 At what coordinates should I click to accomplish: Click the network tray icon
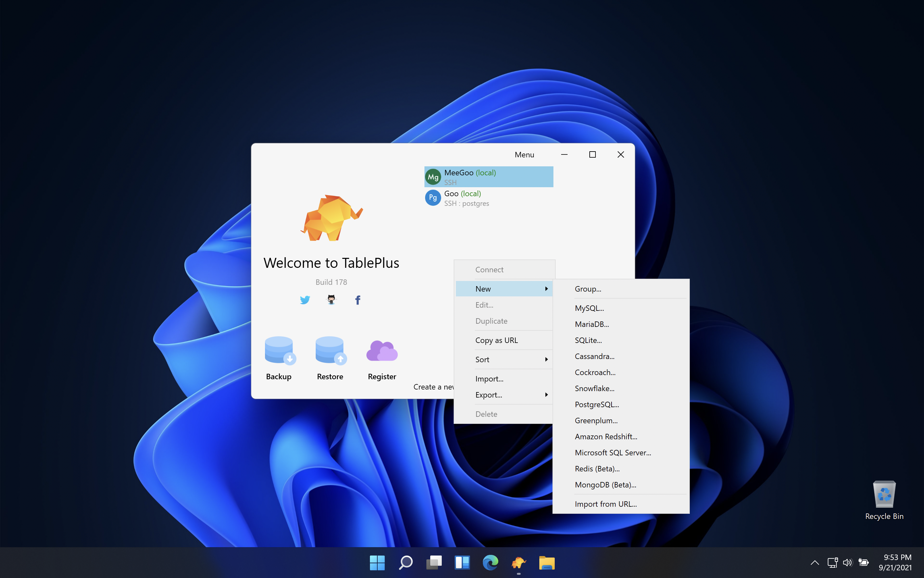pos(832,562)
